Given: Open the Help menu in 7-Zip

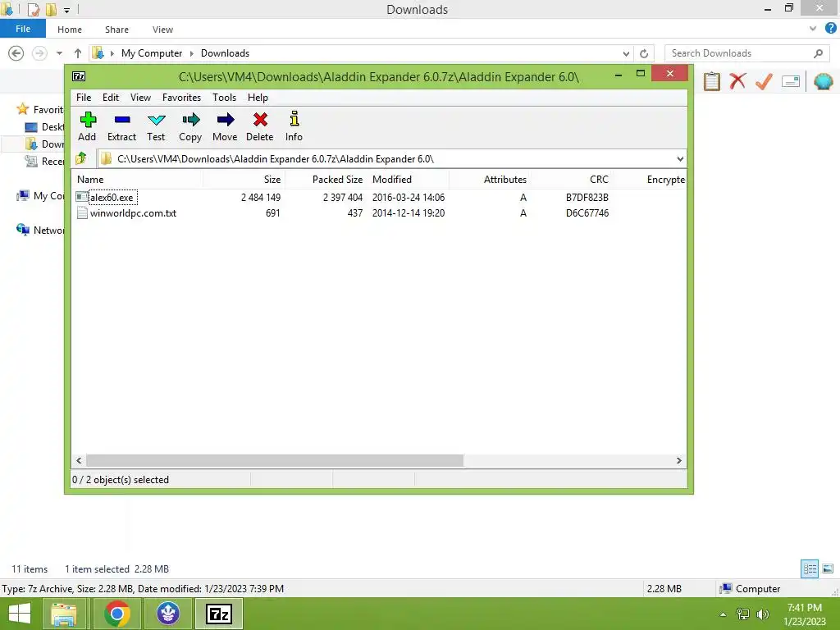Looking at the screenshot, I should [x=258, y=98].
